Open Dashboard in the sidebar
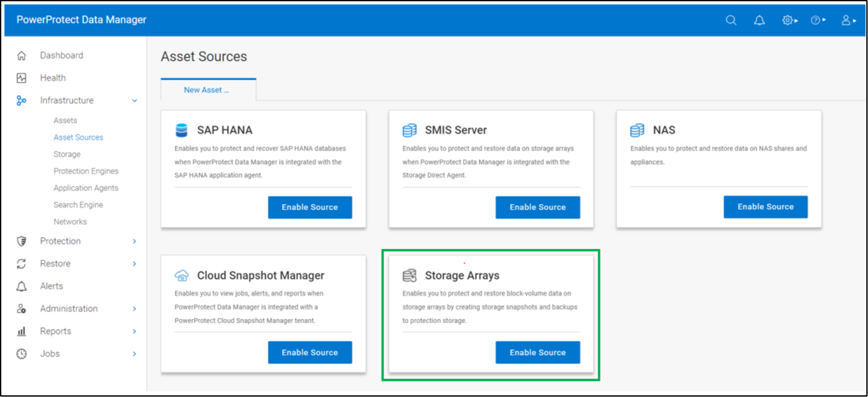This screenshot has width=868, height=397. pyautogui.click(x=62, y=55)
